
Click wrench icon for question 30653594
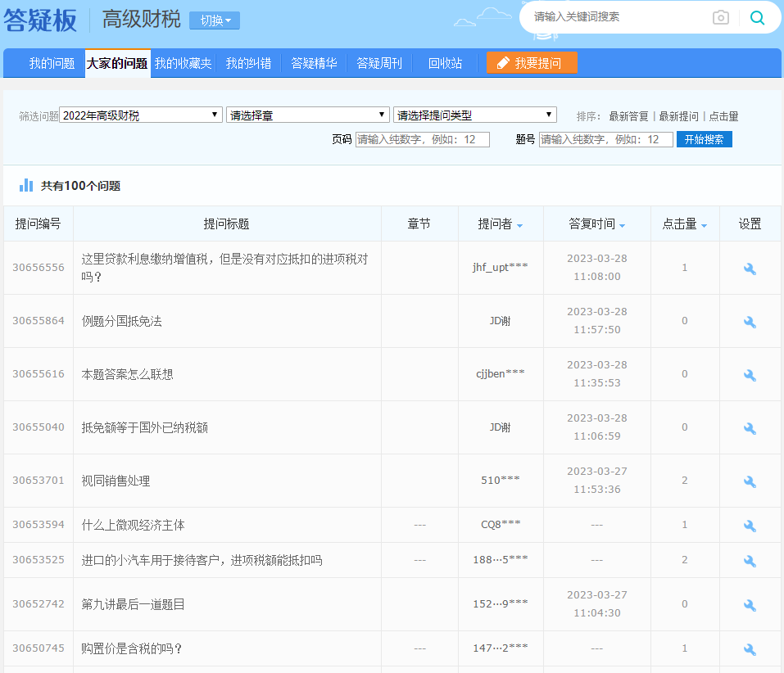[x=750, y=526]
